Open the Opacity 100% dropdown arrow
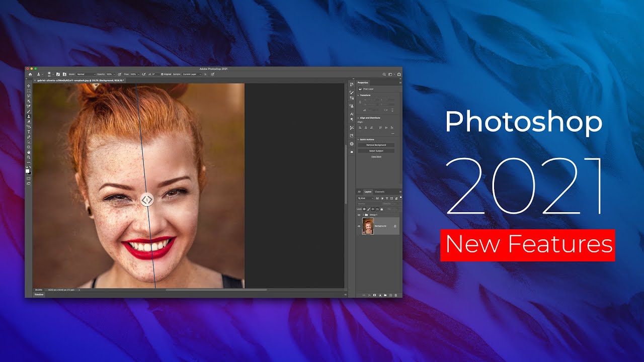Screen dimensions: 644x362 tap(114, 74)
